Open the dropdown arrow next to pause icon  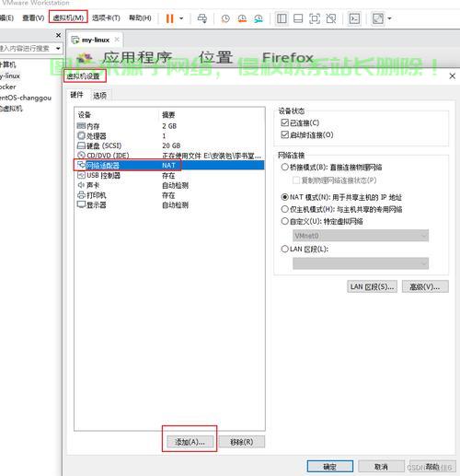(181, 18)
